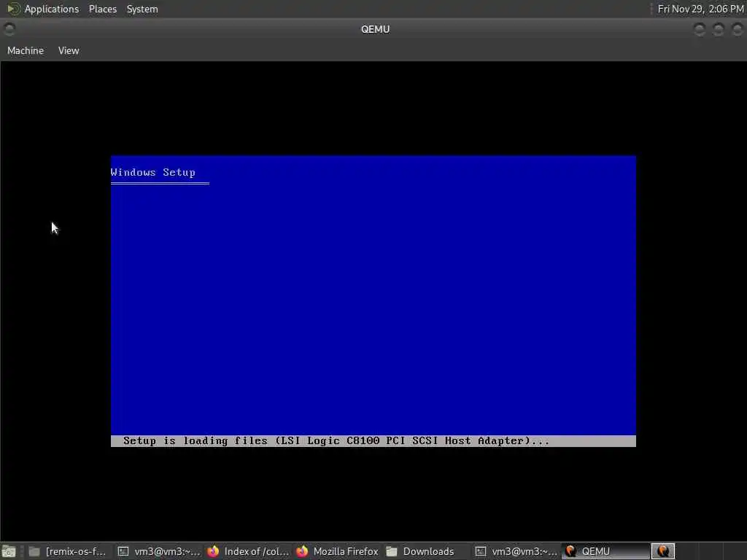The width and height of the screenshot is (747, 560).
Task: Open the Places menu
Action: pos(102,9)
